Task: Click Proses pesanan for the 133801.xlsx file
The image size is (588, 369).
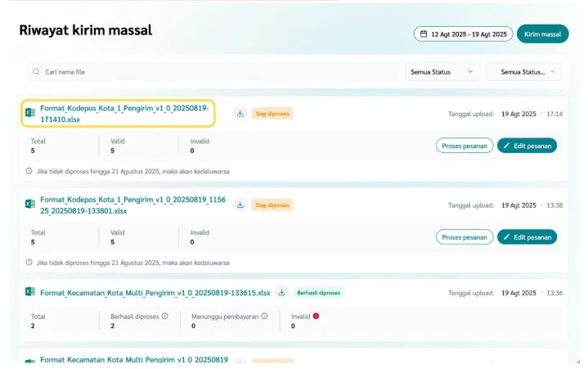Action: coord(464,237)
